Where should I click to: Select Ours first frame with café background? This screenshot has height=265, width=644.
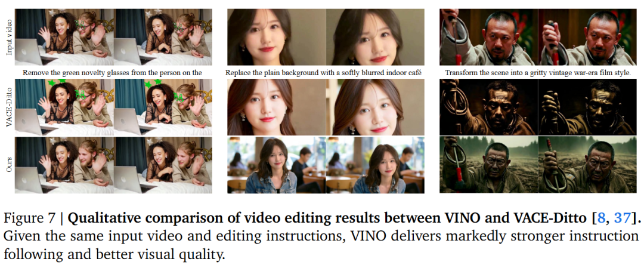tap(277, 165)
